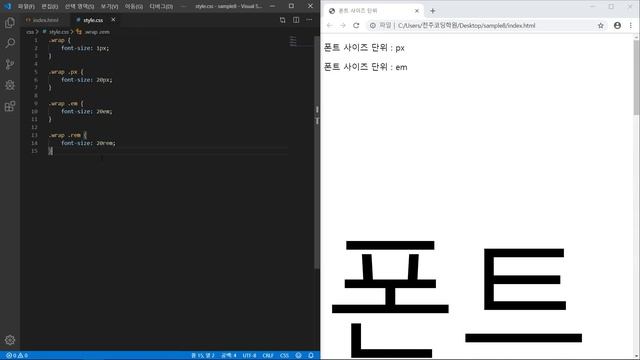Go back in the Chrome browser
Screen dimensions: 640x360
coord(330,25)
